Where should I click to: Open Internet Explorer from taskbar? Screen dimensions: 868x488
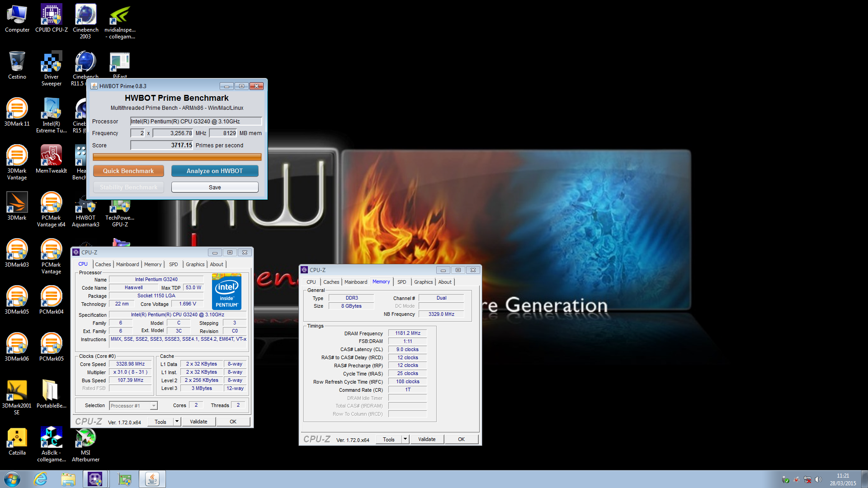[41, 479]
